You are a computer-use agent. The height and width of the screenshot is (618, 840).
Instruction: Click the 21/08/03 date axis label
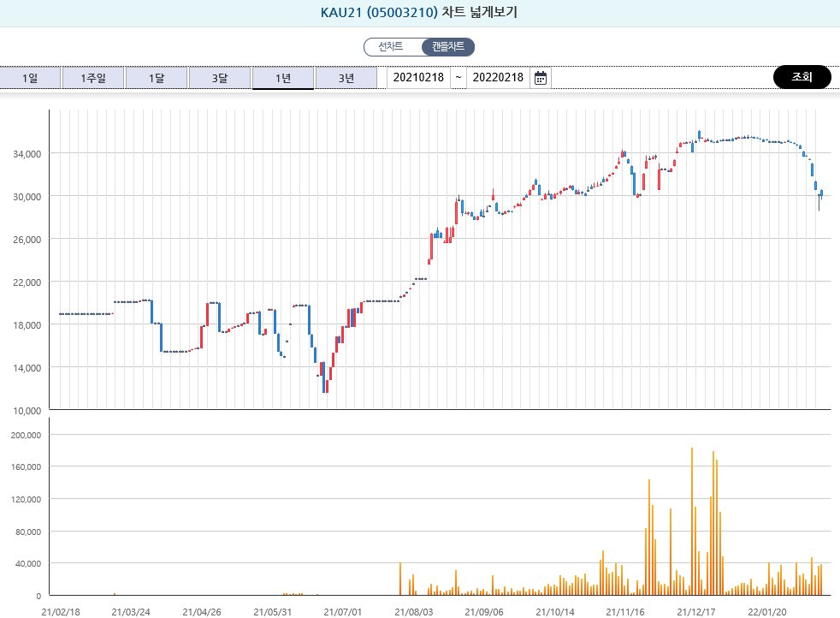click(x=413, y=612)
